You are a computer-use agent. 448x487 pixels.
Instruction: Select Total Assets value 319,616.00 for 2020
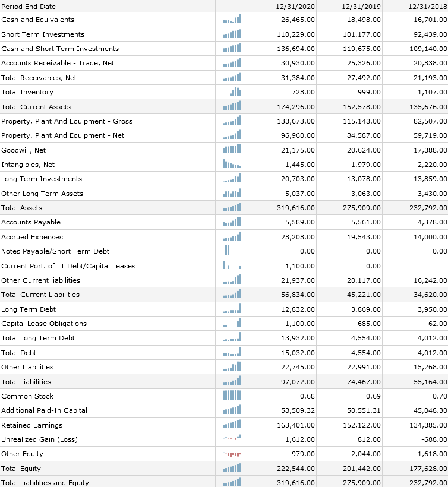click(x=295, y=208)
